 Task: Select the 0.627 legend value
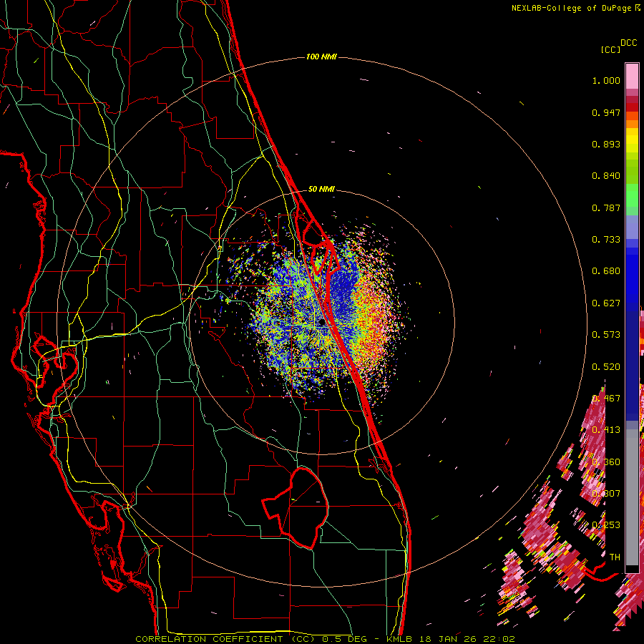click(x=606, y=303)
